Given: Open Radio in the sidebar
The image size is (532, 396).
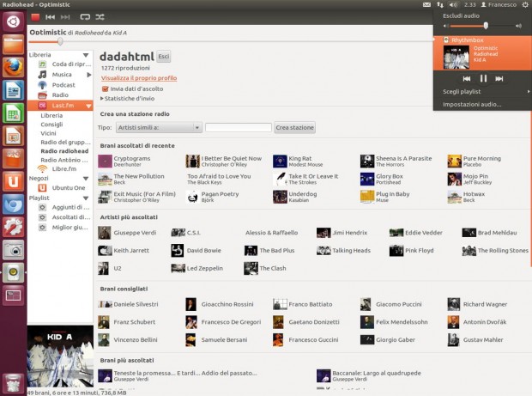Looking at the screenshot, I should 53,95.
